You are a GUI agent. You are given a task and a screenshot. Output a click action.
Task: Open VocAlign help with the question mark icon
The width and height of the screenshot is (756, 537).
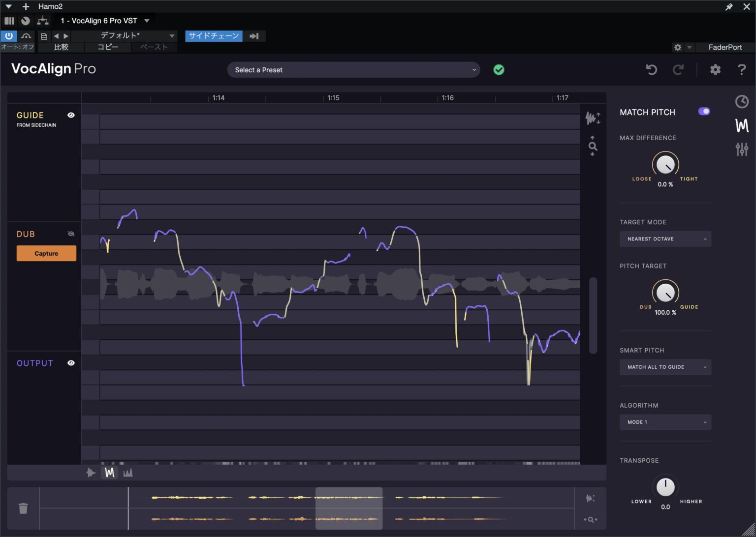tap(742, 69)
